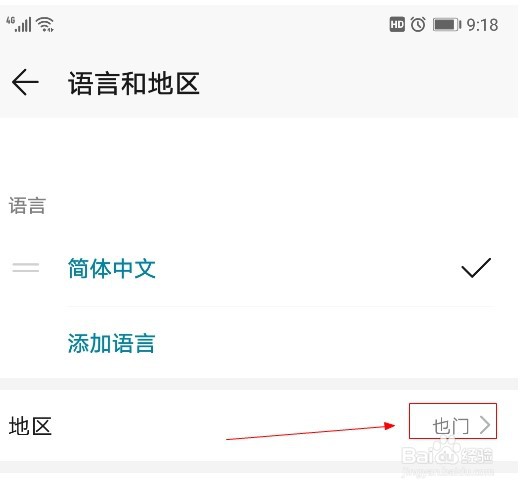Go back using the left arrow

click(25, 82)
